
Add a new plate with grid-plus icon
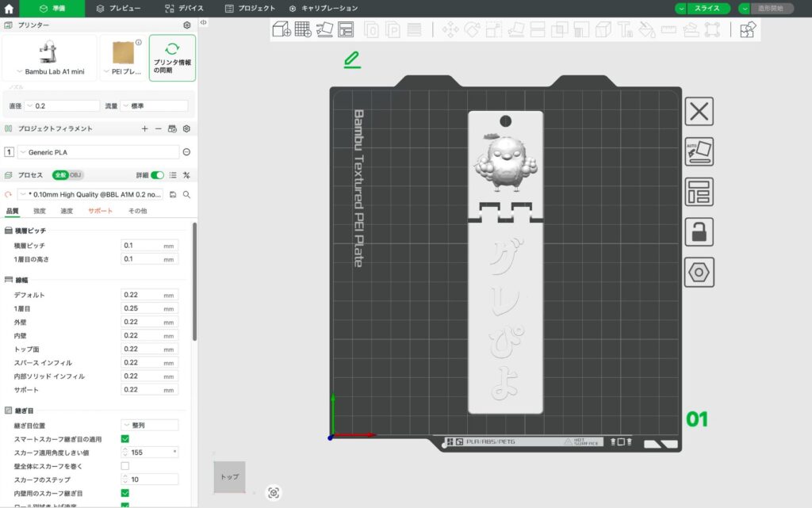tap(303, 29)
